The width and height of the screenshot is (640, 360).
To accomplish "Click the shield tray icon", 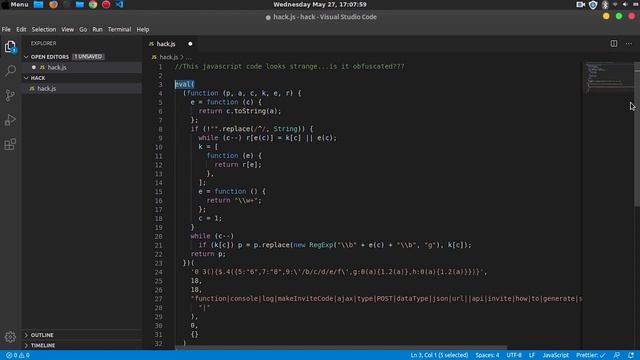I will (593, 4).
